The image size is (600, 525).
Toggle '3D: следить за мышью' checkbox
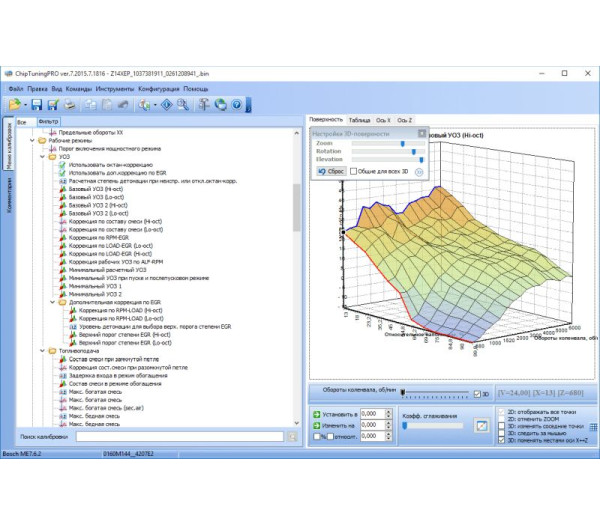[x=501, y=433]
